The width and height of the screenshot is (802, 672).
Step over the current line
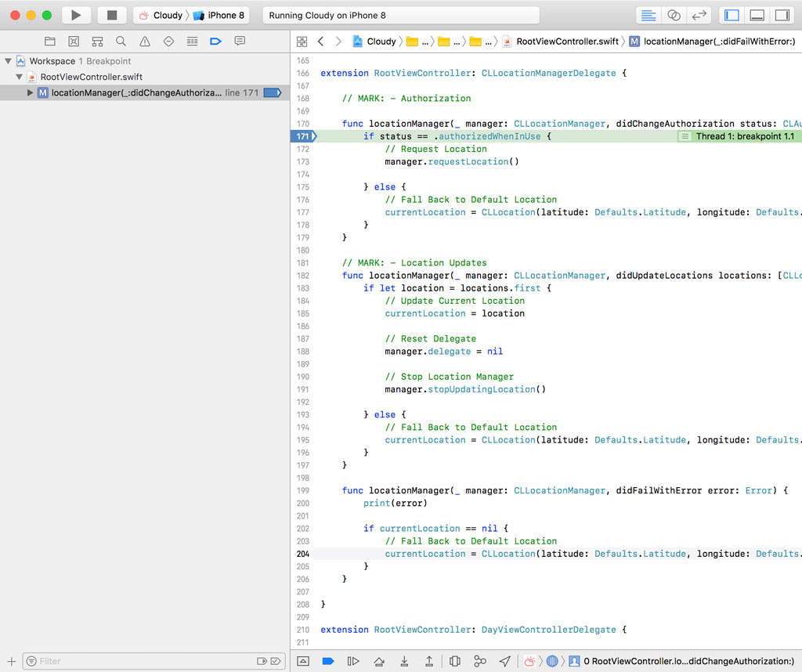(378, 661)
